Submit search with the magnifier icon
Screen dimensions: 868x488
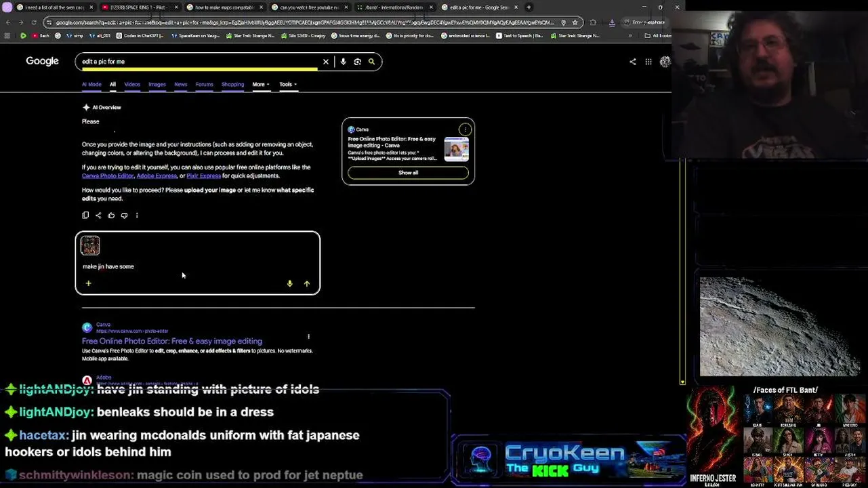tap(371, 62)
